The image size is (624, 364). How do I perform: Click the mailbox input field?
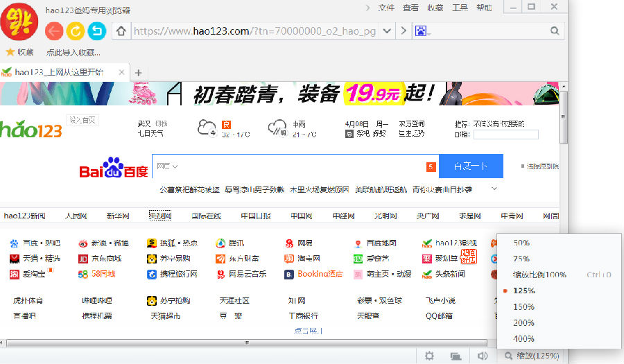click(x=506, y=135)
